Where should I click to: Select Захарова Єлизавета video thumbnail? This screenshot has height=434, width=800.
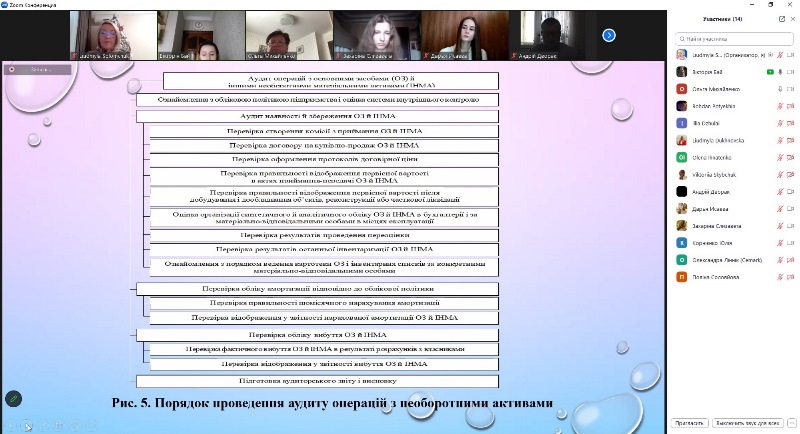377,35
